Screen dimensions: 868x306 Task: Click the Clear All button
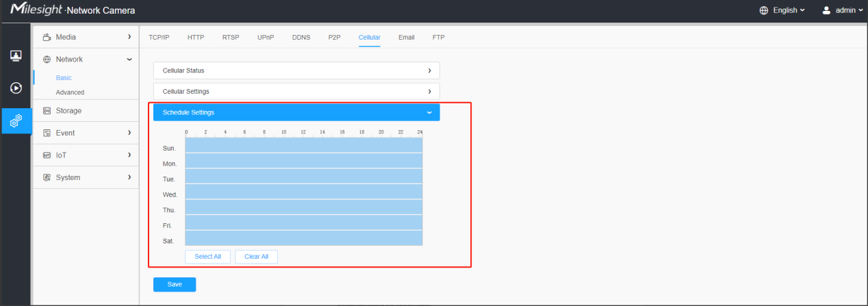click(x=256, y=257)
